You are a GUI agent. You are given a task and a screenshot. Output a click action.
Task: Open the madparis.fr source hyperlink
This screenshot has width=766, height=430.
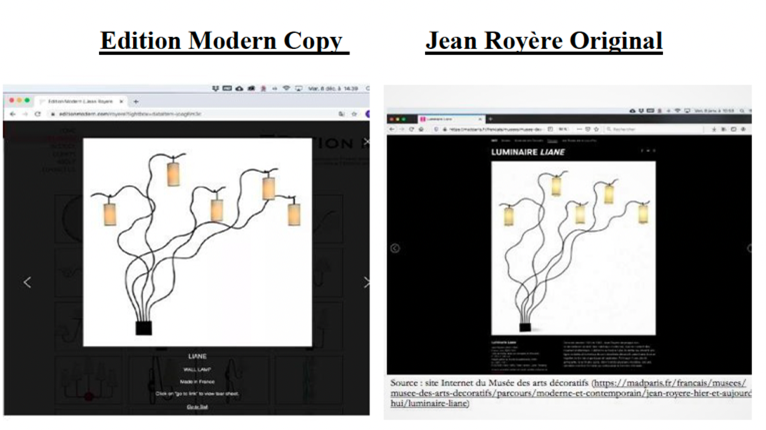570,393
